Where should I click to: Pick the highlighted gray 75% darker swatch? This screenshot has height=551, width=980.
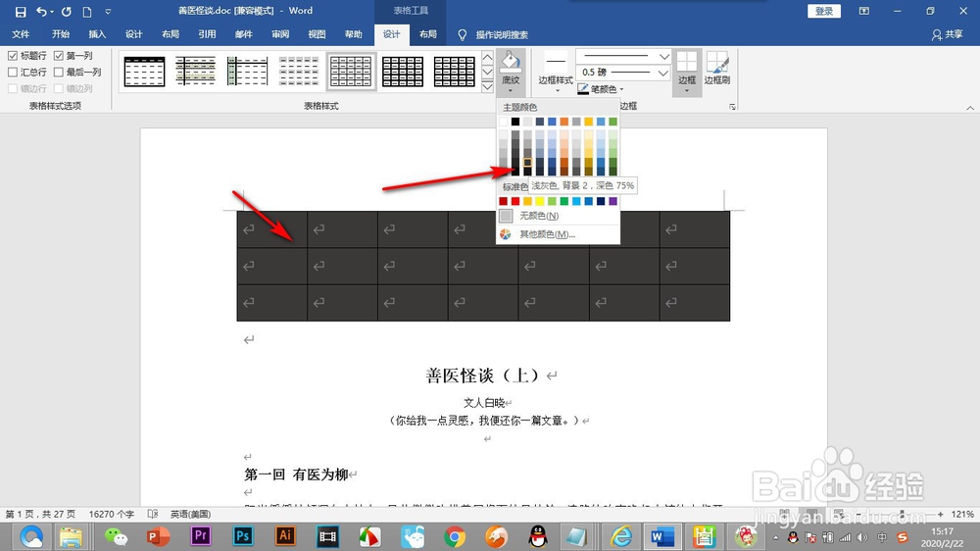527,163
